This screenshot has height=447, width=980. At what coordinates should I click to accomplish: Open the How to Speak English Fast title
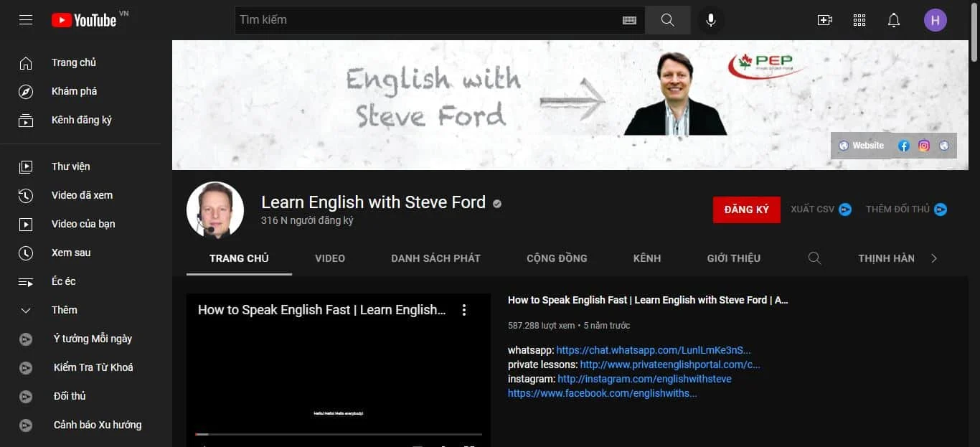[648, 300]
